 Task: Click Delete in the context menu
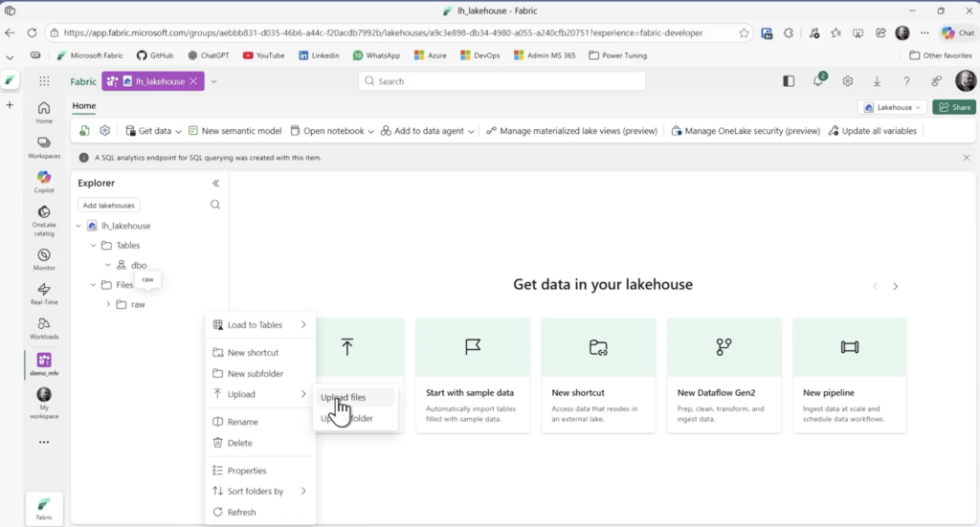click(x=239, y=443)
